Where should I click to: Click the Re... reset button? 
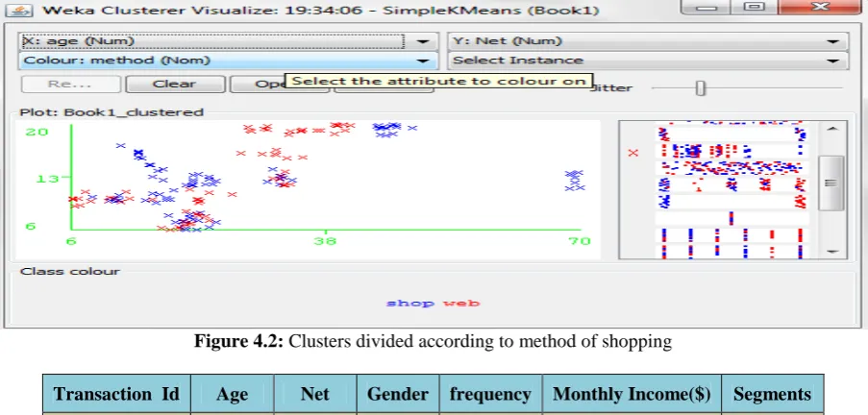click(70, 85)
